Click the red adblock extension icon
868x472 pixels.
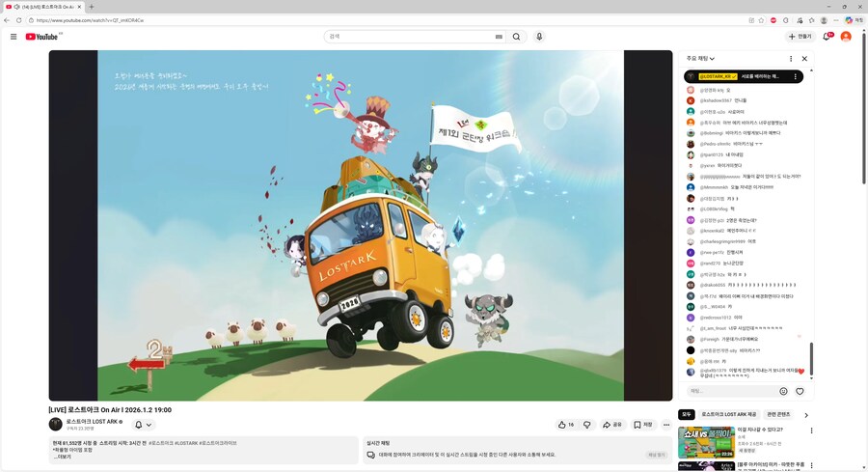773,20
